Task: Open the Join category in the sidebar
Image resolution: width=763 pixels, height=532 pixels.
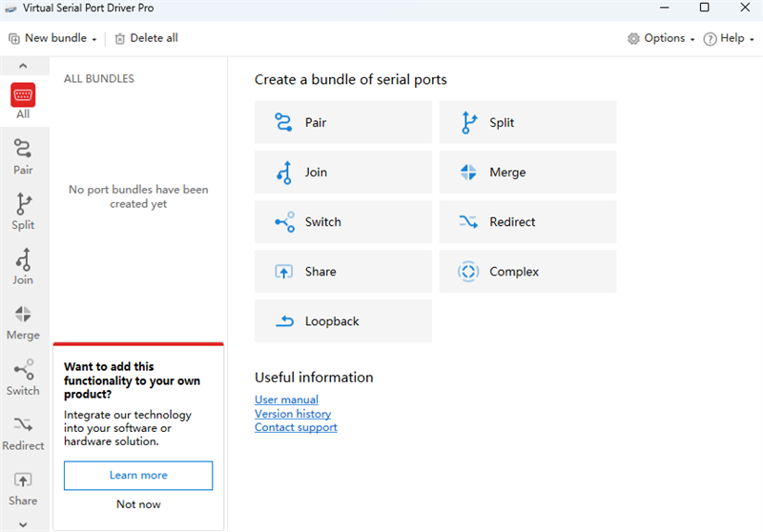Action: [x=23, y=267]
